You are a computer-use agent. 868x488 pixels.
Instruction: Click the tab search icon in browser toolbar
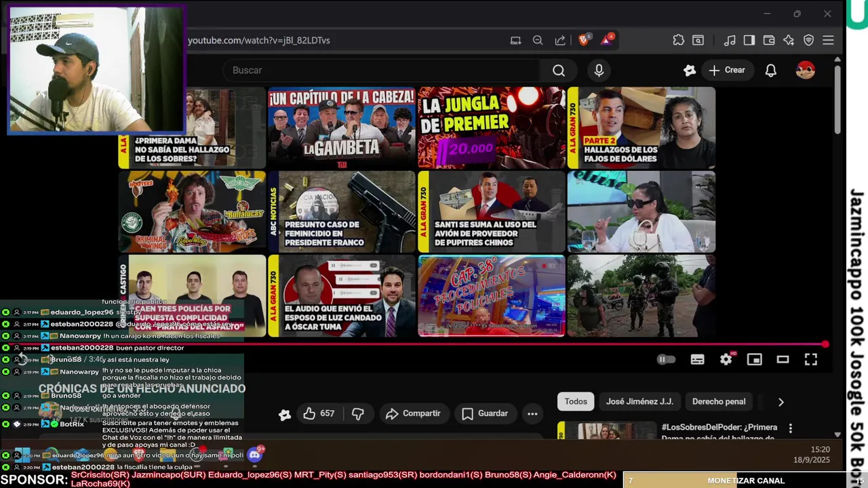tap(698, 40)
